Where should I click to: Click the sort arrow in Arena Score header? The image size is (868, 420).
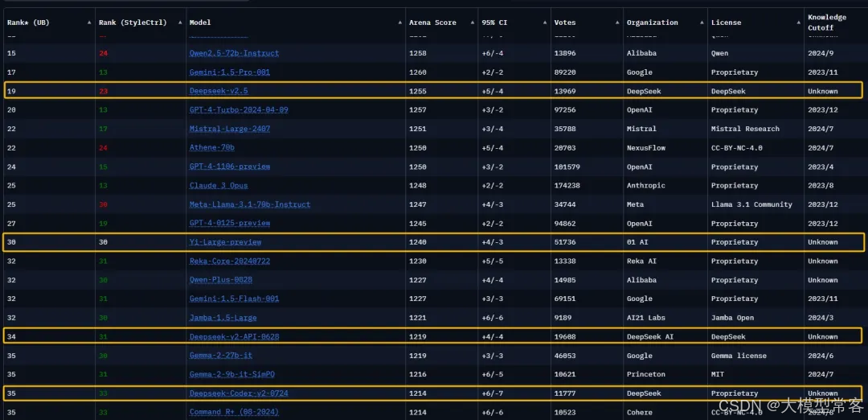[x=473, y=23]
